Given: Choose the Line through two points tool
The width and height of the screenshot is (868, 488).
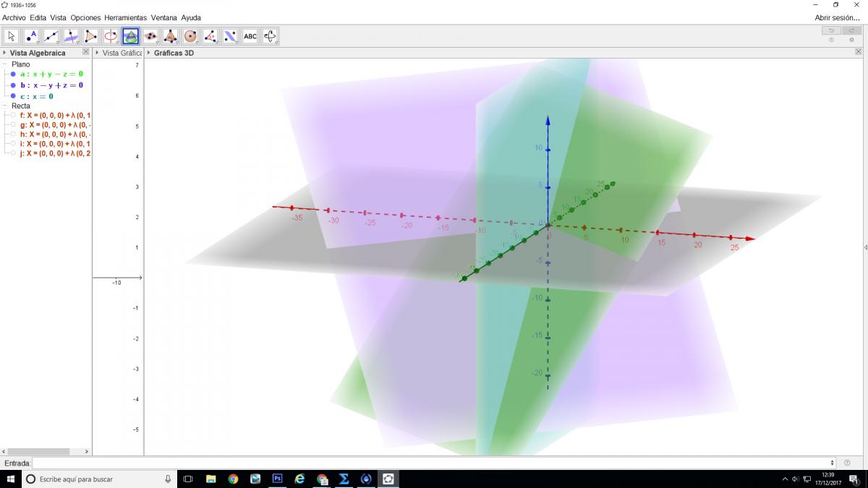Looking at the screenshot, I should point(51,36).
